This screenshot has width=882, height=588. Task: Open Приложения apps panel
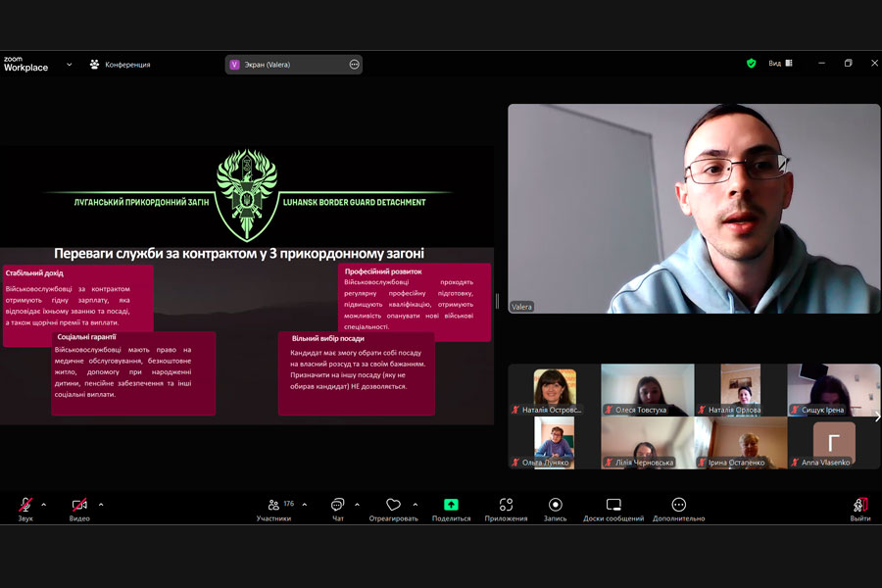click(506, 509)
